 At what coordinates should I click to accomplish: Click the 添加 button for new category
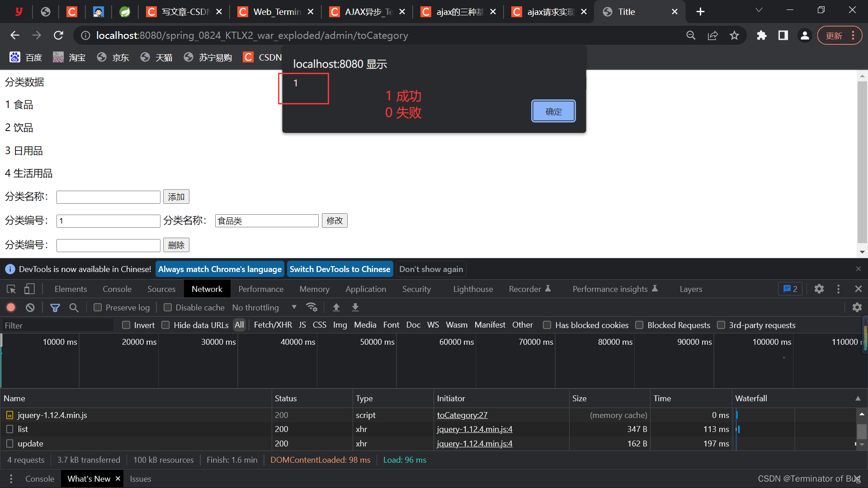[175, 197]
